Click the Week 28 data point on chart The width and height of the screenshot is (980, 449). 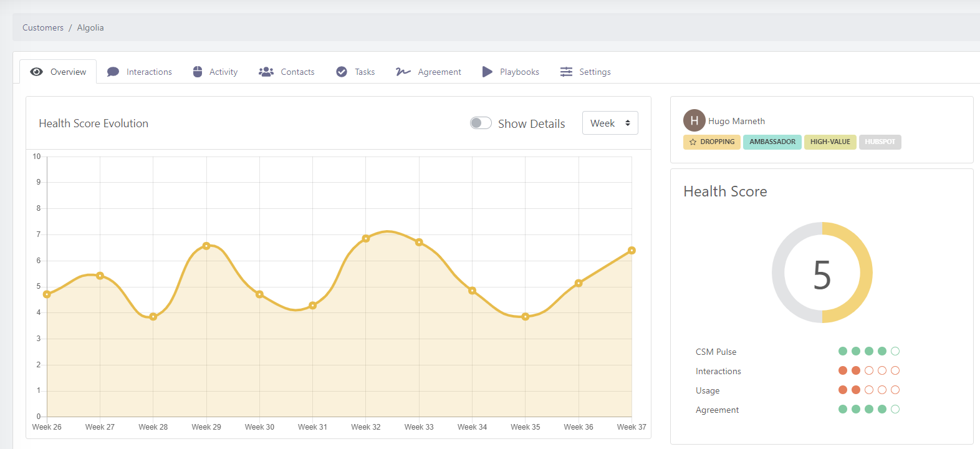[153, 317]
